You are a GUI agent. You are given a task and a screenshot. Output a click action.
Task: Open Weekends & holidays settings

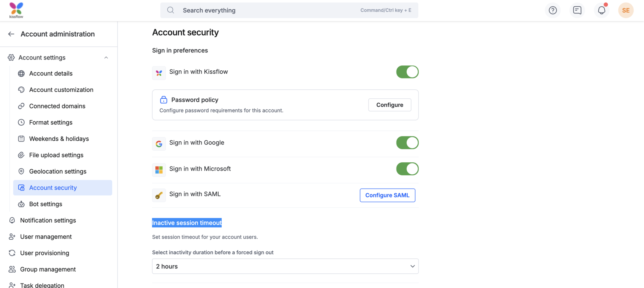[x=59, y=139]
